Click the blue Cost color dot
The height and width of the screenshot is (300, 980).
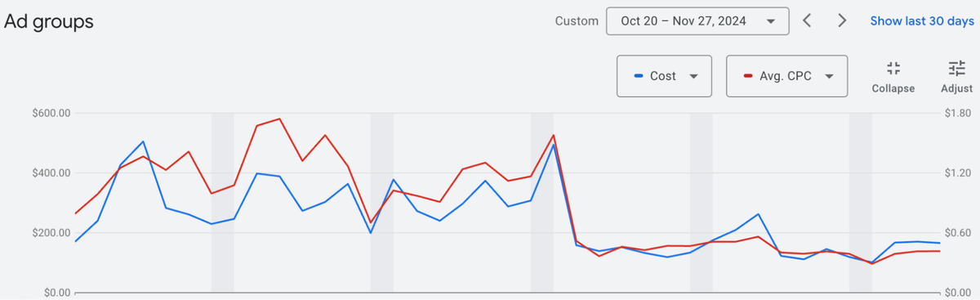point(639,76)
